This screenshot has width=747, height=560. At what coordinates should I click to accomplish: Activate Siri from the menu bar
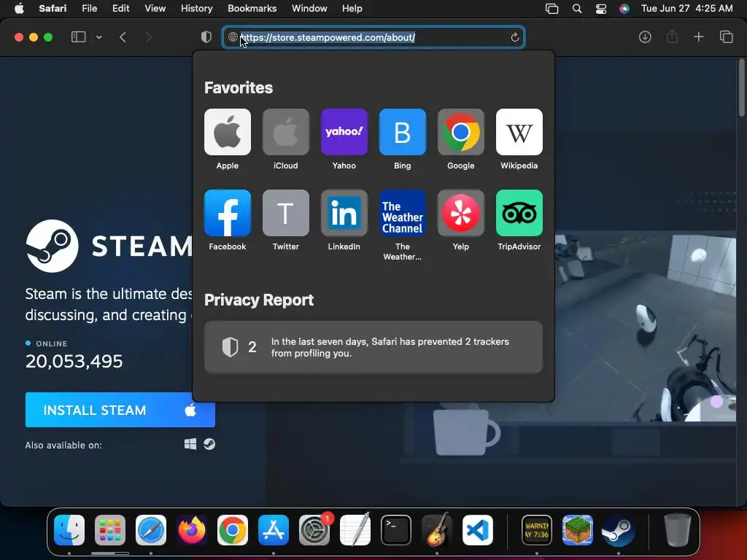pos(624,9)
